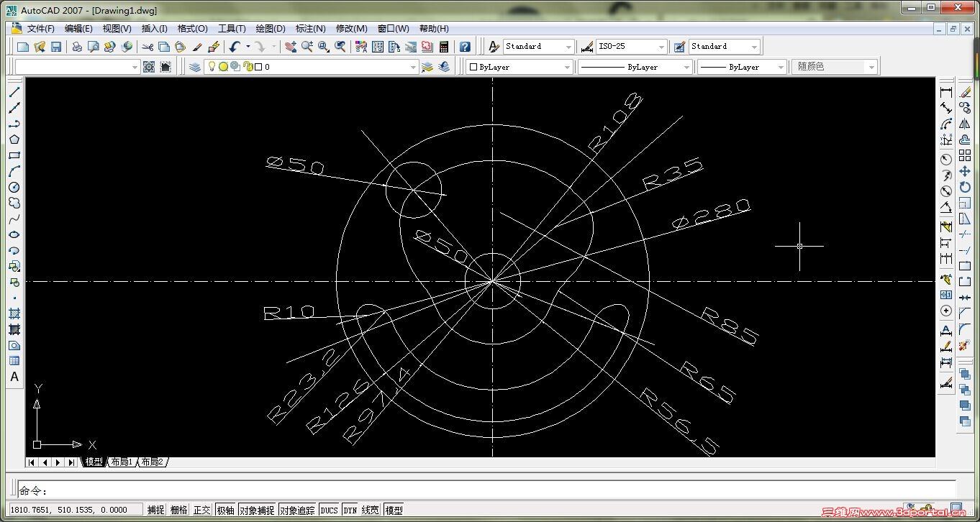Image resolution: width=980 pixels, height=522 pixels.
Task: Click the 模型 model space status bar button
Action: tap(394, 510)
